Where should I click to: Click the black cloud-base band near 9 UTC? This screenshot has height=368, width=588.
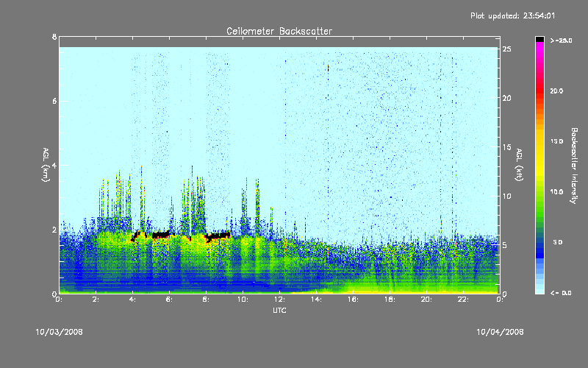(x=218, y=236)
